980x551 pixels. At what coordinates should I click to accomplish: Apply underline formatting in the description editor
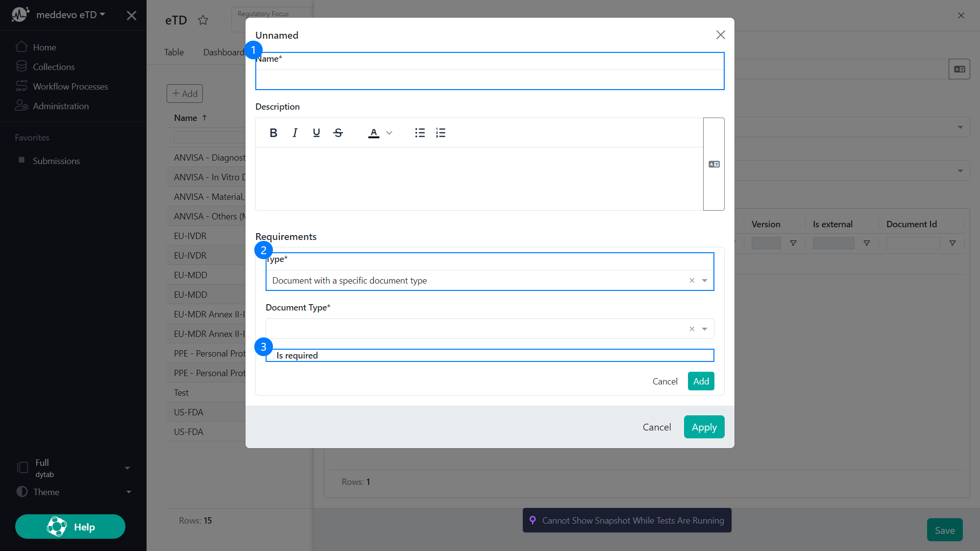pyautogui.click(x=317, y=132)
